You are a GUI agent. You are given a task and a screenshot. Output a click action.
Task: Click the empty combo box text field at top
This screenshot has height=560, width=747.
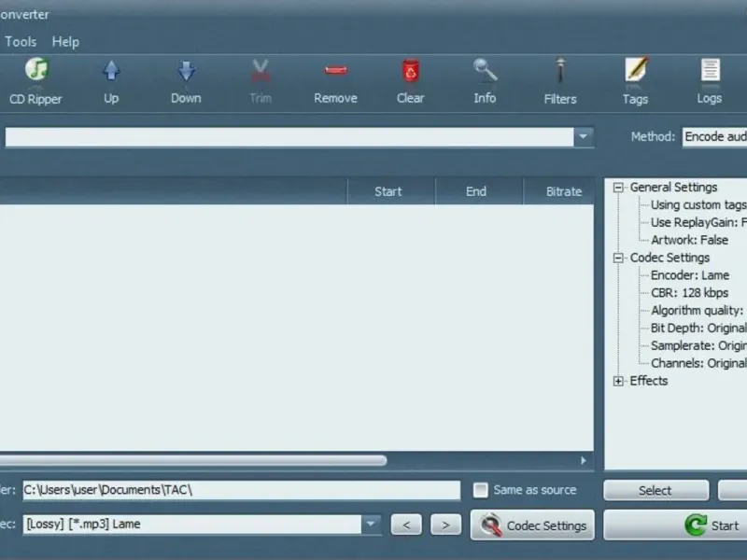tap(289, 136)
